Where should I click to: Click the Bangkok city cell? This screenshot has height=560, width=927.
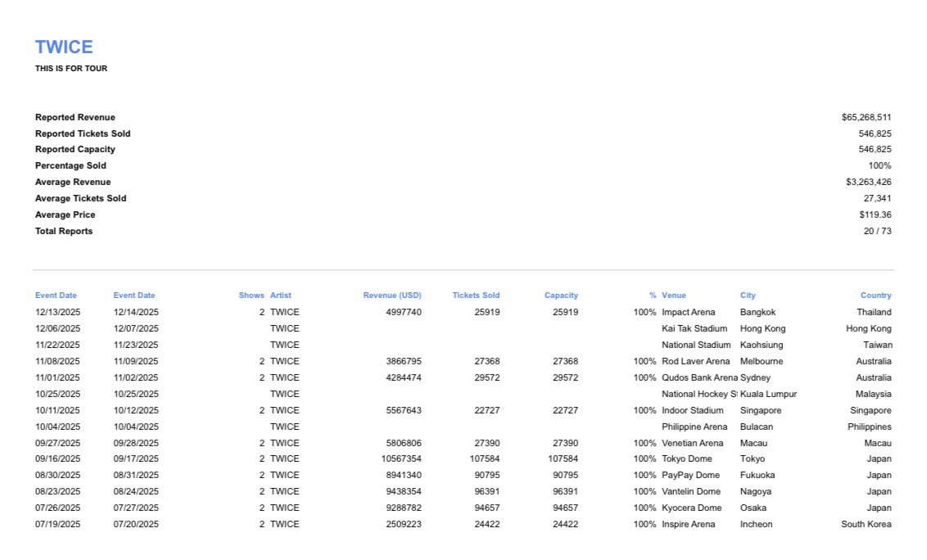(758, 312)
